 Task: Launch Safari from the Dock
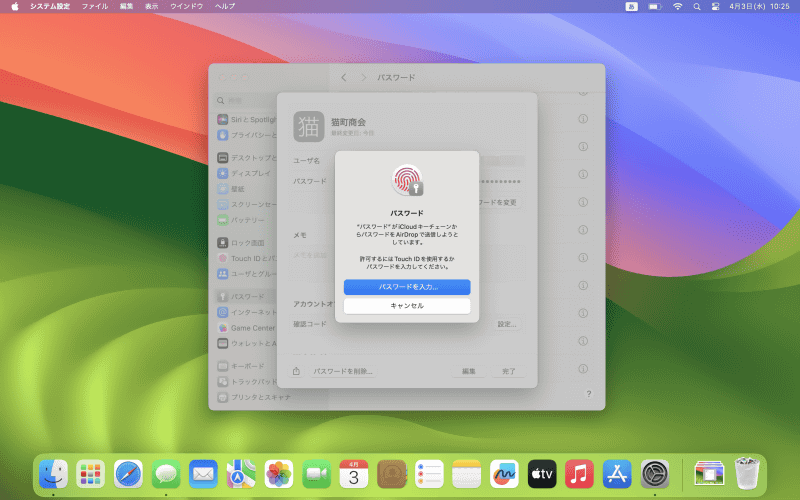[128, 474]
